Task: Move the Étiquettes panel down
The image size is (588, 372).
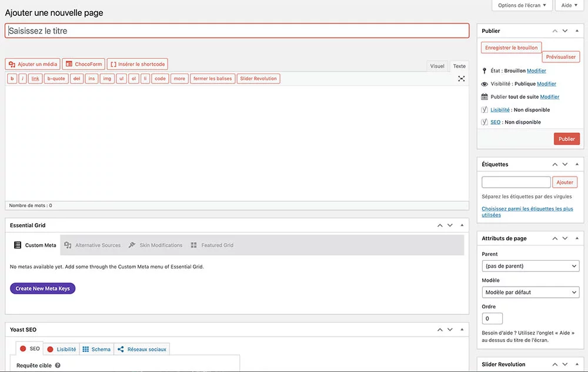Action: [565, 164]
